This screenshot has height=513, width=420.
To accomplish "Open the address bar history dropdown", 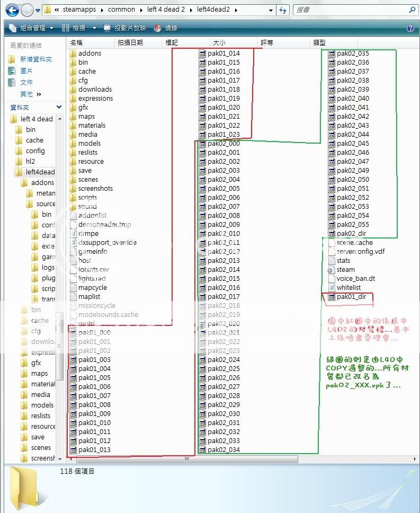I will click(270, 10).
